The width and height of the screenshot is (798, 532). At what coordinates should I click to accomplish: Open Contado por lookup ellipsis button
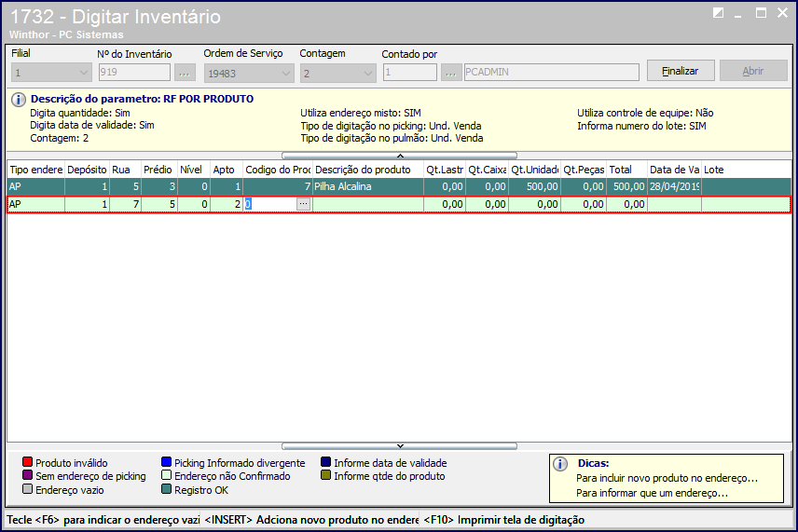tap(451, 73)
